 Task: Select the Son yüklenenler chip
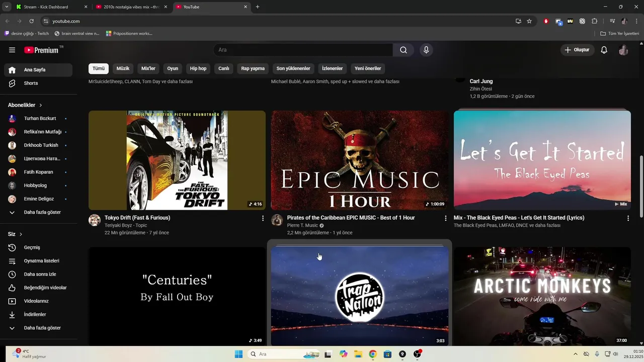click(x=293, y=68)
